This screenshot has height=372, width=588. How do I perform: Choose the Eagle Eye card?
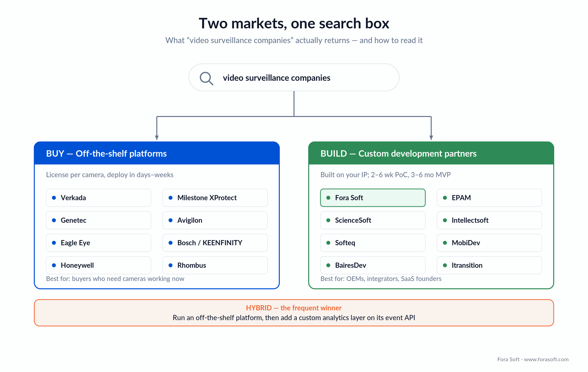(x=98, y=243)
